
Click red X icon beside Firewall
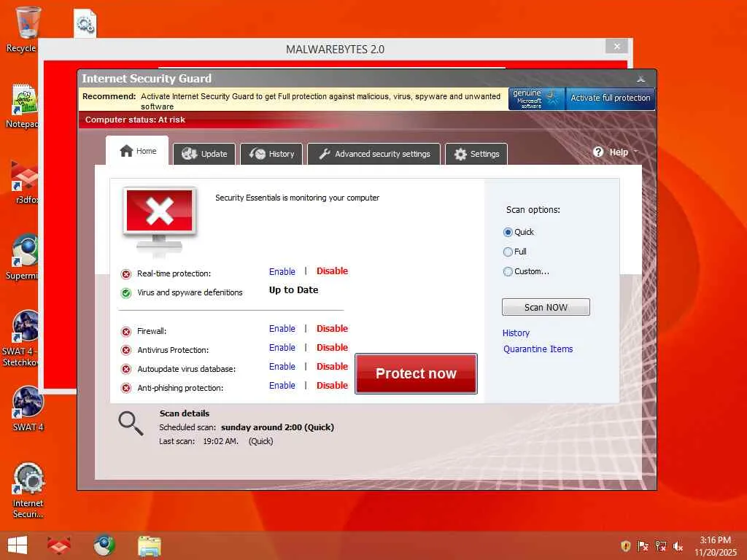[126, 332]
